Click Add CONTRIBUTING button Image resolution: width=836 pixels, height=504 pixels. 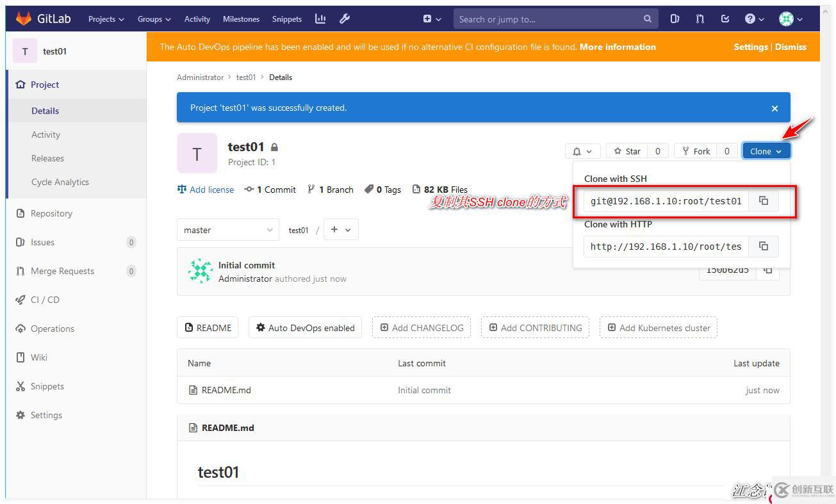click(536, 327)
